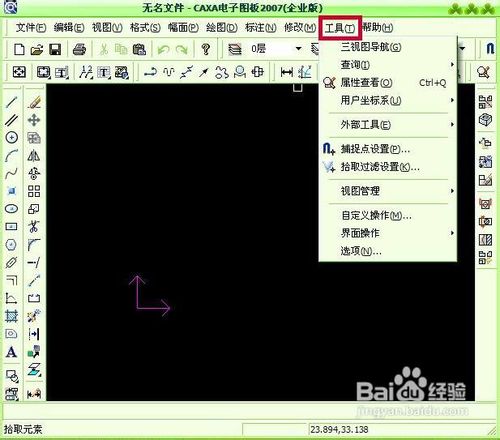Expand the 界面操作 submenu
The height and width of the screenshot is (440, 500).
[388, 233]
